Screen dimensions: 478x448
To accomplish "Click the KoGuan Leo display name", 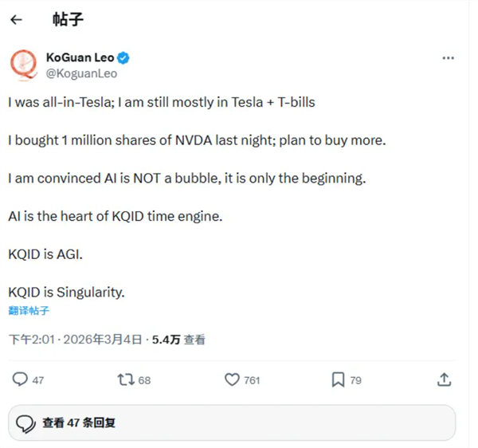I will 80,58.
